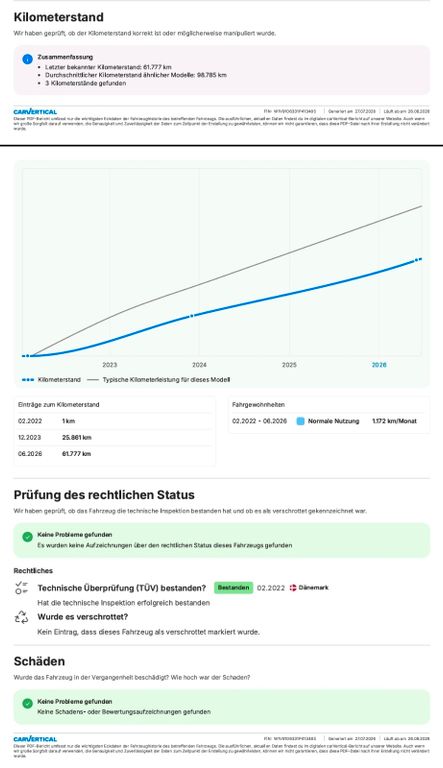Click the final data point on the blue curve
The height and width of the screenshot is (768, 443).
coord(418,260)
